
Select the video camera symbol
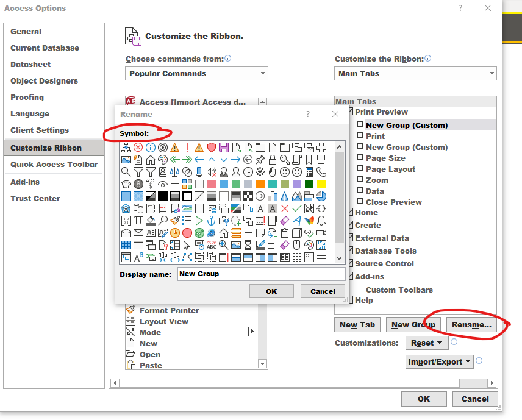(x=321, y=233)
